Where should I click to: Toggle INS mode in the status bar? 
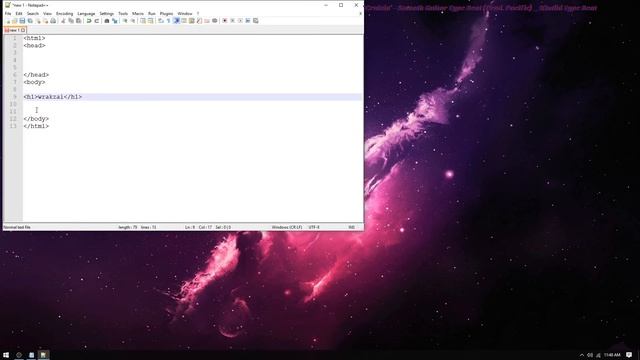coord(351,227)
